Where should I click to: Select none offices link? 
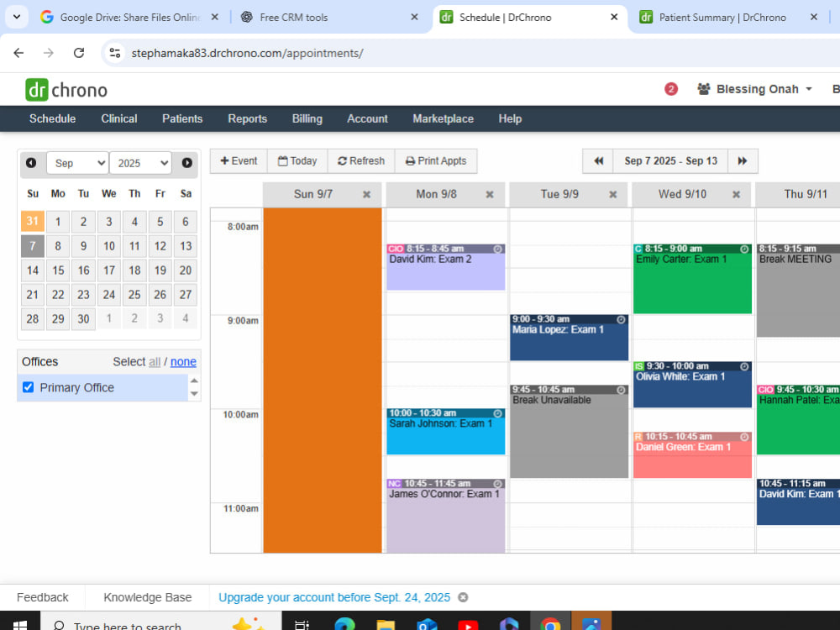click(x=183, y=361)
